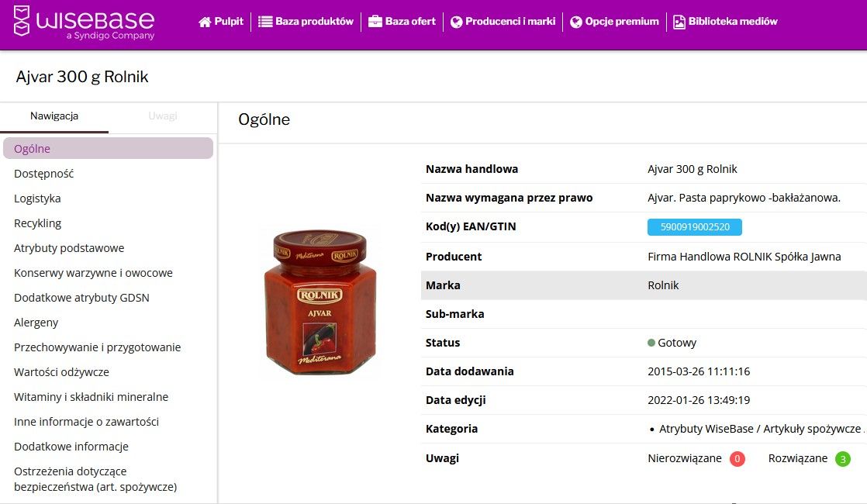Switch to the Uwagi tab
867x504 pixels.
click(163, 116)
